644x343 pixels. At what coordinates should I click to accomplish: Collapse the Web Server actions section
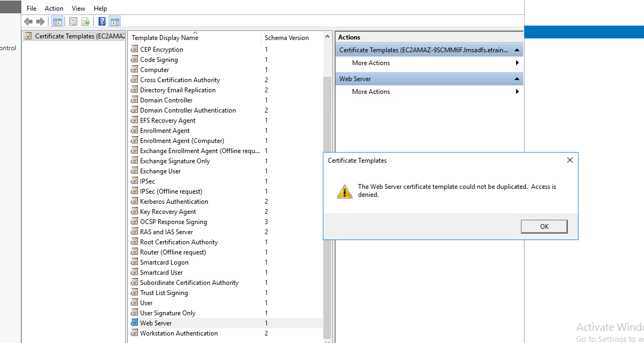[516, 78]
